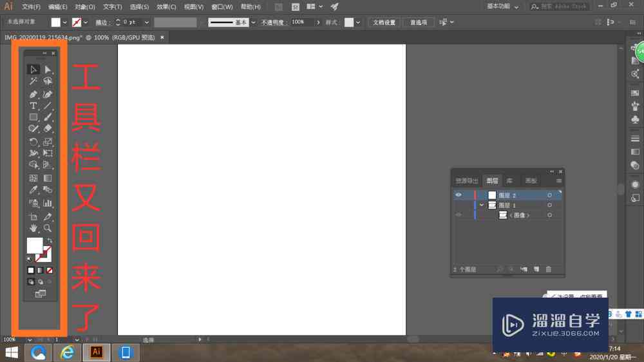Select the Selection tool arrow

pos(33,70)
